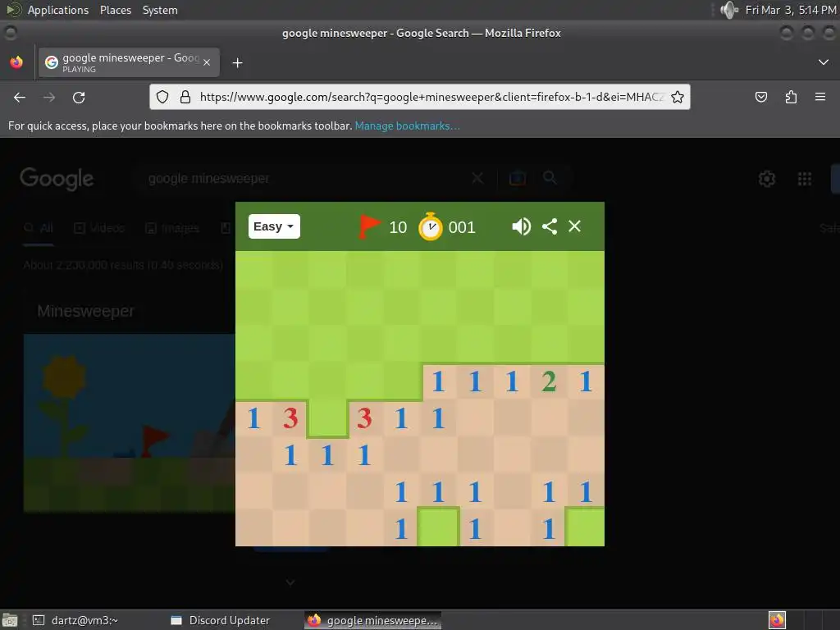
Task: Click the volume speaker tray icon
Action: [x=728, y=10]
